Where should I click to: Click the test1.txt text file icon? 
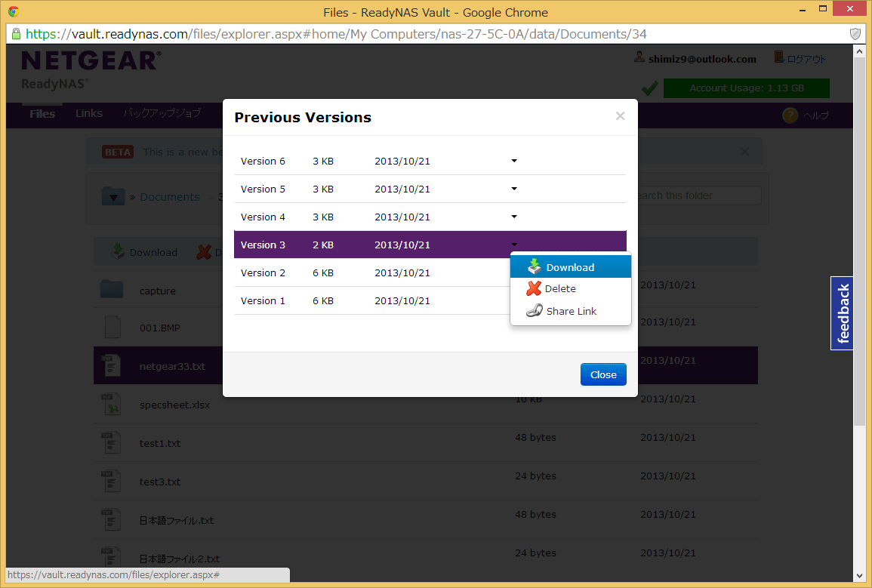coord(112,443)
